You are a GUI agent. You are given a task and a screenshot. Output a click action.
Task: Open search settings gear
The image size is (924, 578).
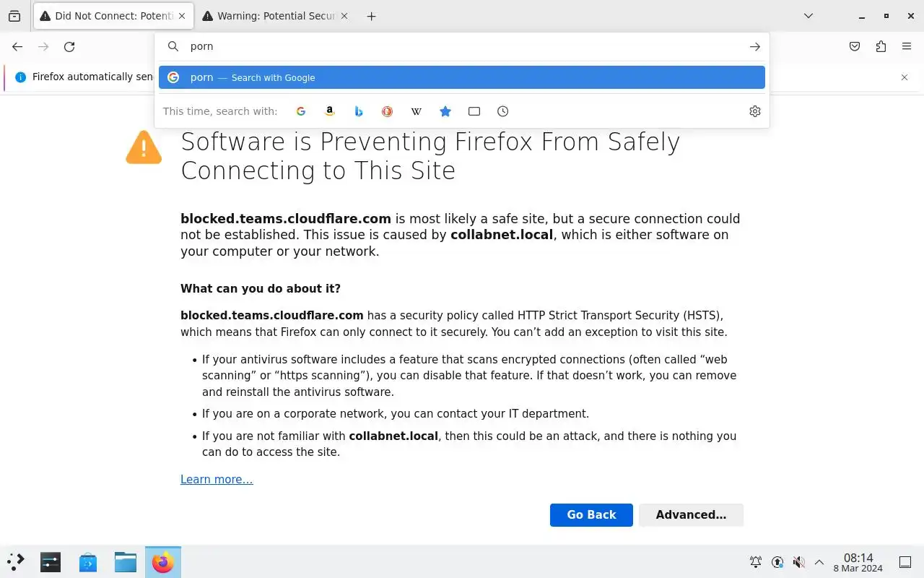tap(755, 111)
